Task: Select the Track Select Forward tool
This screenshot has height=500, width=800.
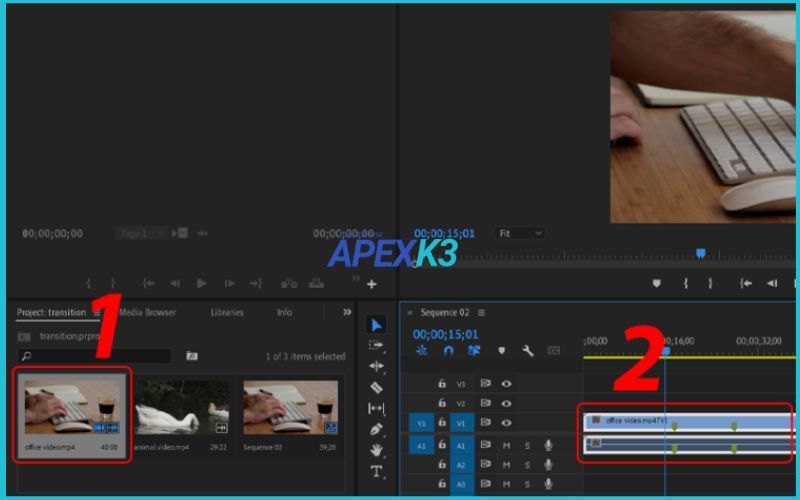Action: (x=376, y=346)
